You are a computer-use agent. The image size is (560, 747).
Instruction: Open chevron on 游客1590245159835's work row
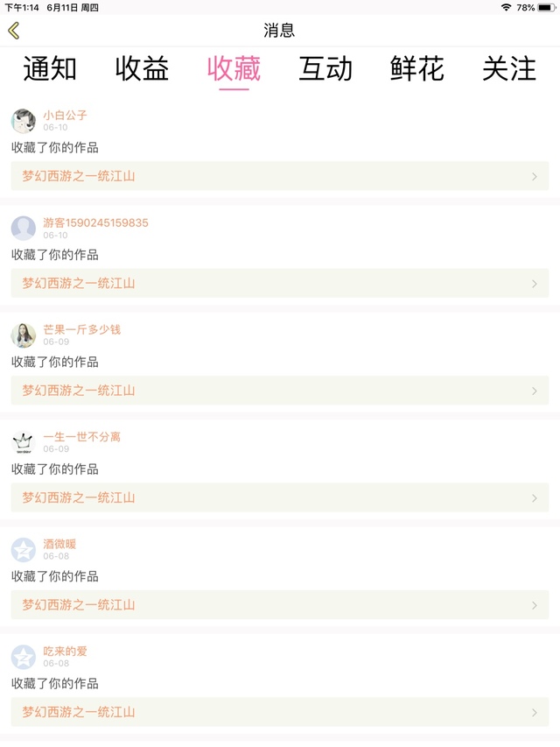(535, 284)
